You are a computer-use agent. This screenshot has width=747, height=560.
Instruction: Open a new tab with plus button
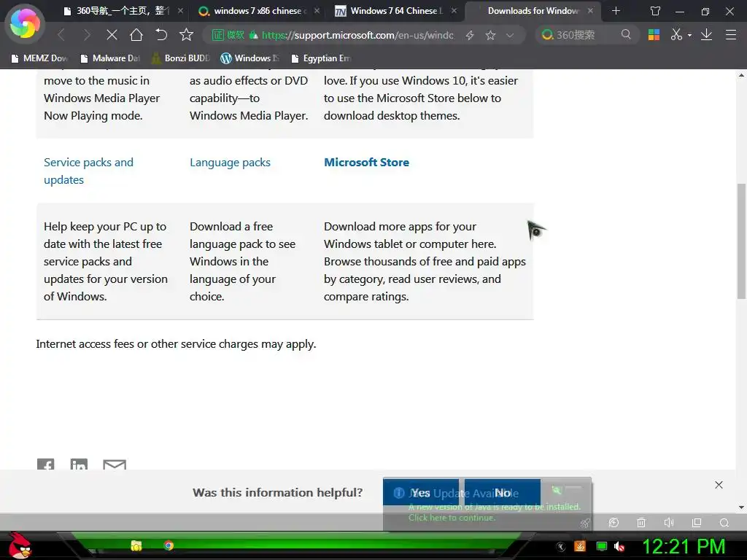[616, 10]
